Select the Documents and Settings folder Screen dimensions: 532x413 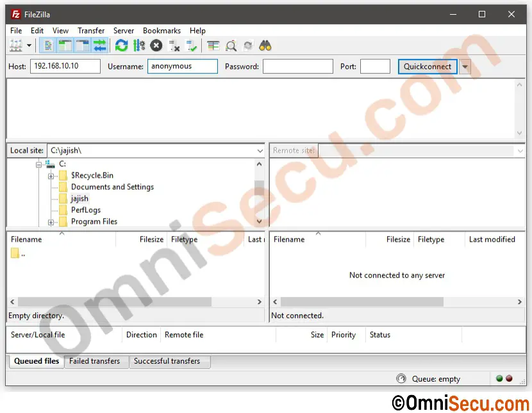tap(112, 187)
